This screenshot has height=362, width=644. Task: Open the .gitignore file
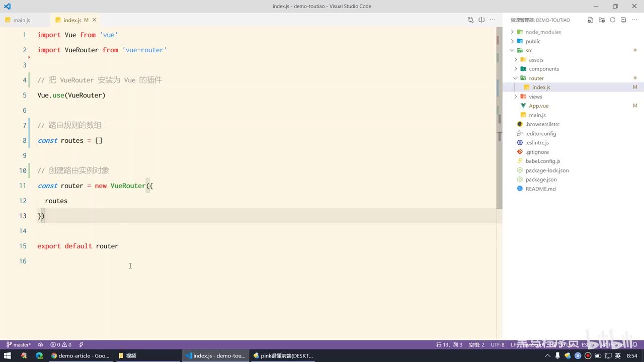pyautogui.click(x=573, y=152)
